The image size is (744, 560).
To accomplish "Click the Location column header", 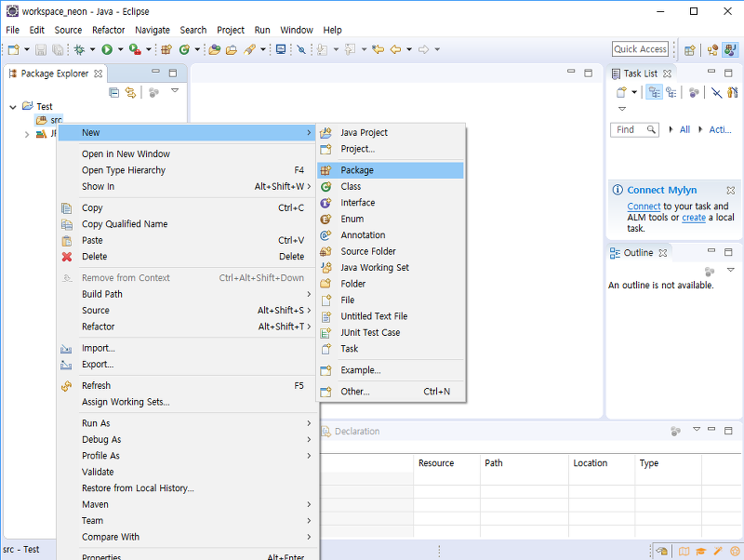I will (x=602, y=463).
